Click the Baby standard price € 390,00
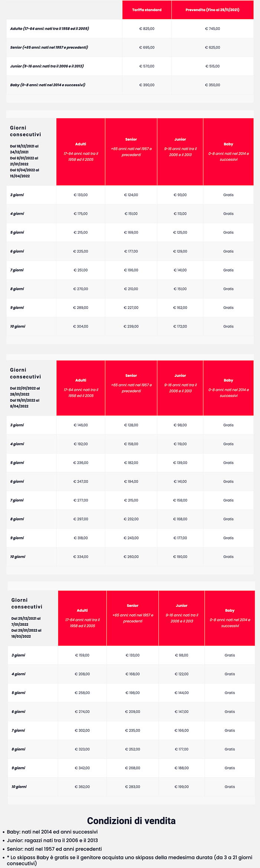260x868 pixels. pos(147,85)
